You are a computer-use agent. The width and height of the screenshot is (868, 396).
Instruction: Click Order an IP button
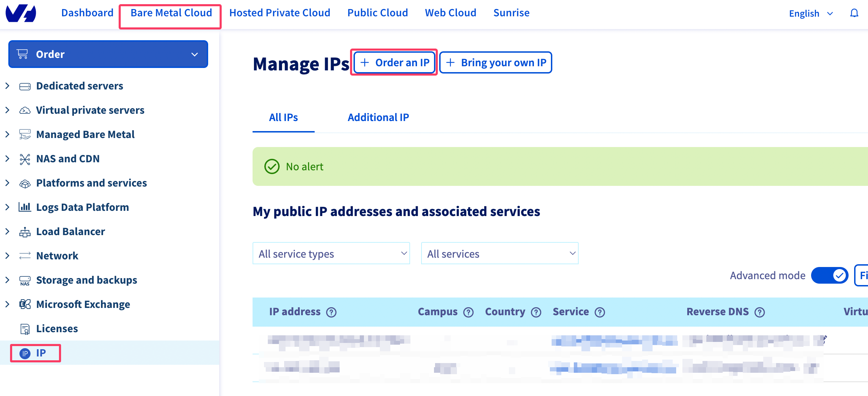point(394,63)
